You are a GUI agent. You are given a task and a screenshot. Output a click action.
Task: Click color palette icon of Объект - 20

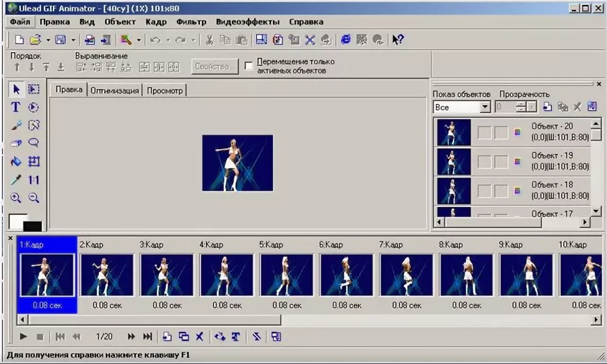click(x=518, y=132)
